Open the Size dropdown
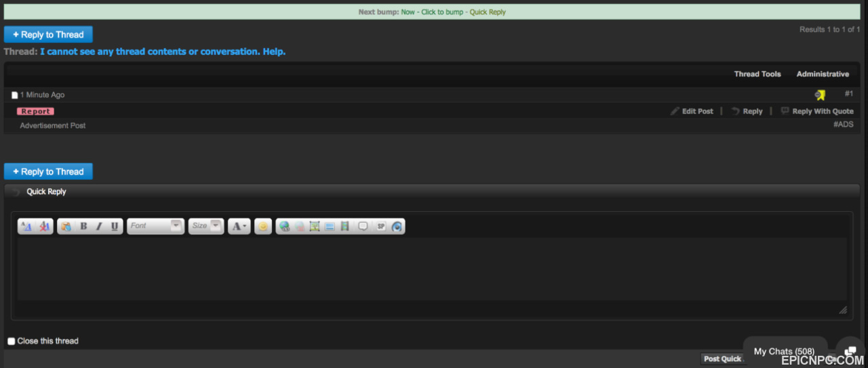The height and width of the screenshot is (368, 868). pyautogui.click(x=206, y=226)
